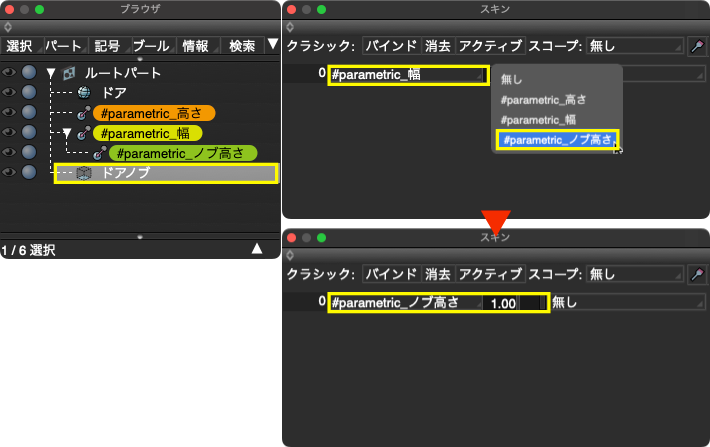
Task: Click the eyedropper icon in lower スキン window
Action: 697,274
